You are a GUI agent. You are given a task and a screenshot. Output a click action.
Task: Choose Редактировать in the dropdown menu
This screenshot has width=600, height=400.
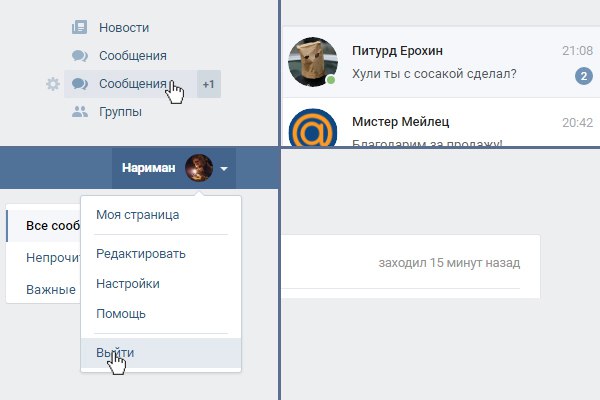141,254
